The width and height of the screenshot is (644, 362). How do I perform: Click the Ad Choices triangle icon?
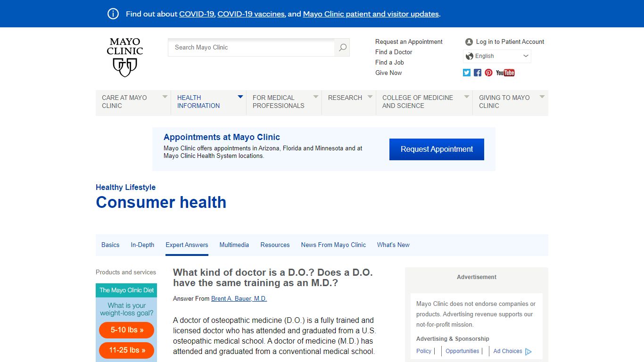tap(528, 352)
